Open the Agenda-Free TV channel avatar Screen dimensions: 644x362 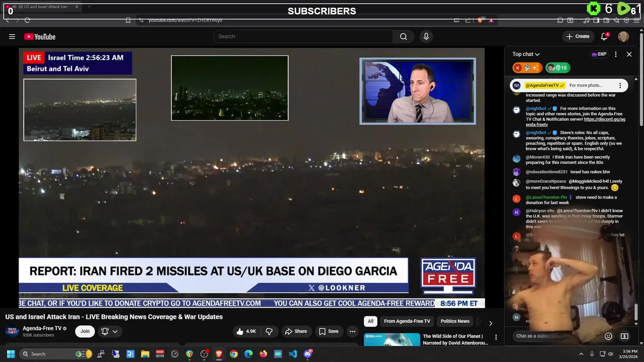pos(13,331)
